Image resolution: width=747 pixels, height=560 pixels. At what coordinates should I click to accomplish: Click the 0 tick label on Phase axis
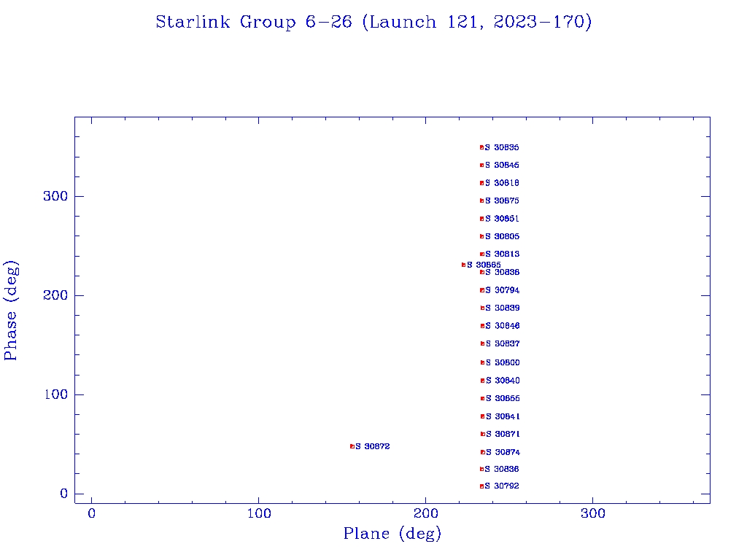pyautogui.click(x=64, y=494)
